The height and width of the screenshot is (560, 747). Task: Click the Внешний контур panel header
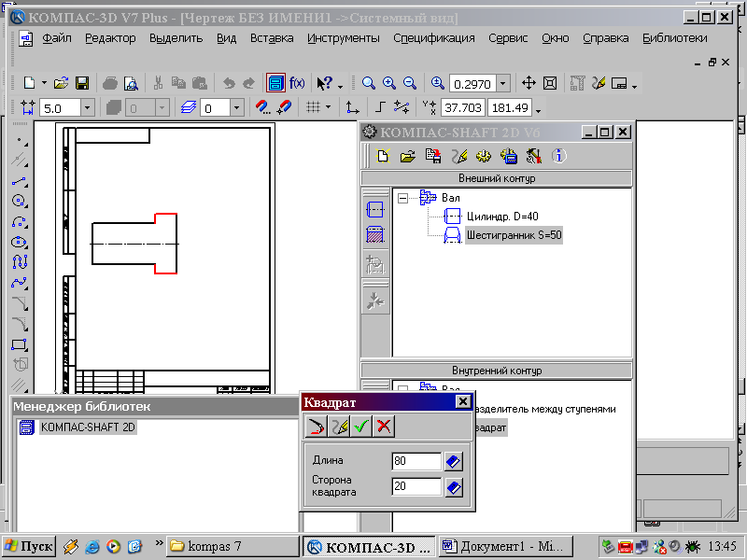point(497,178)
